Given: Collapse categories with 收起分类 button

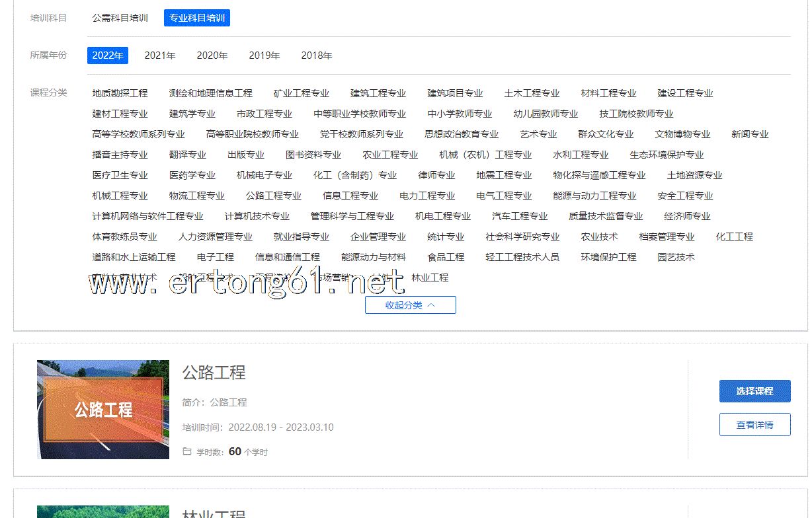Looking at the screenshot, I should click(410, 305).
